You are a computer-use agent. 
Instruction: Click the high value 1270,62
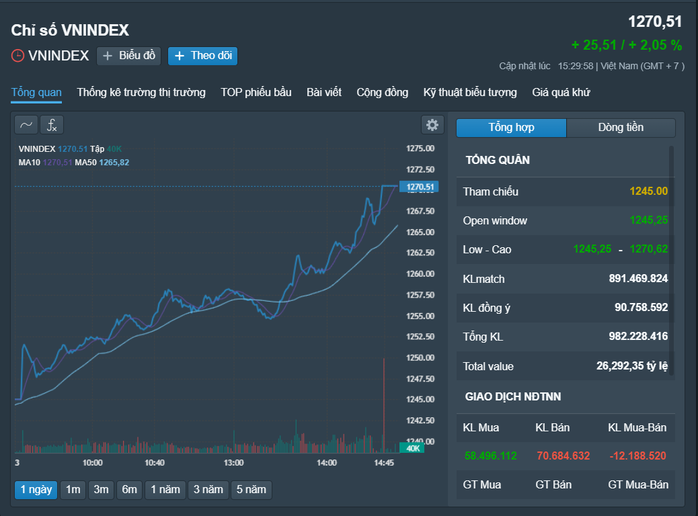(649, 249)
